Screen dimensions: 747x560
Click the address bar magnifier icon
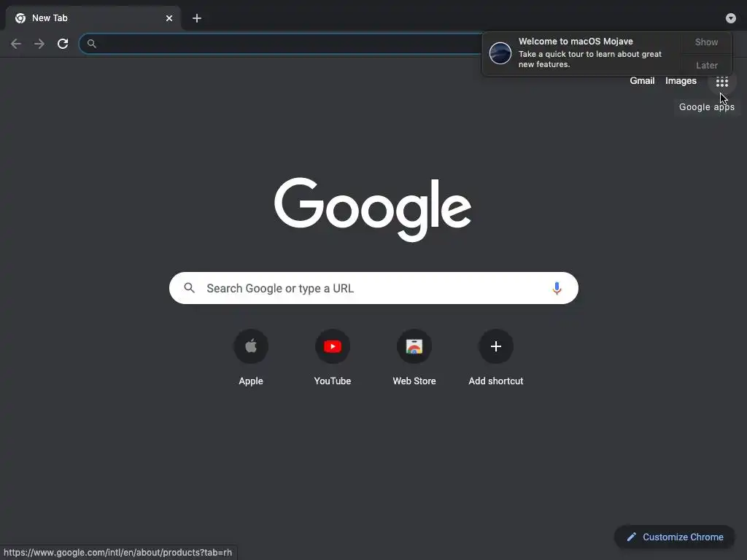click(91, 44)
